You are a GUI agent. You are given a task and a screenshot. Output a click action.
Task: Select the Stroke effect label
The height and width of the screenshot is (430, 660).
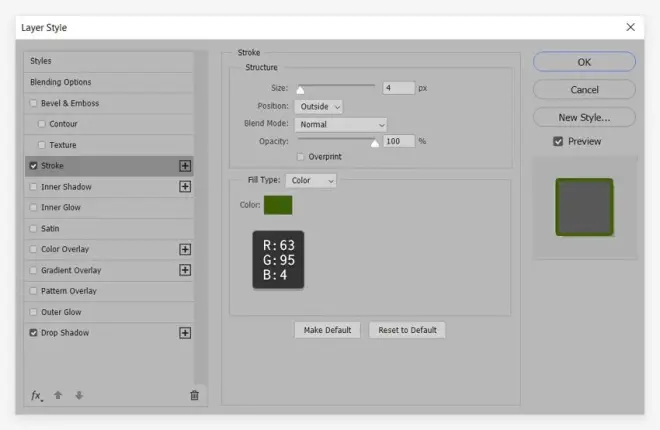coord(52,166)
